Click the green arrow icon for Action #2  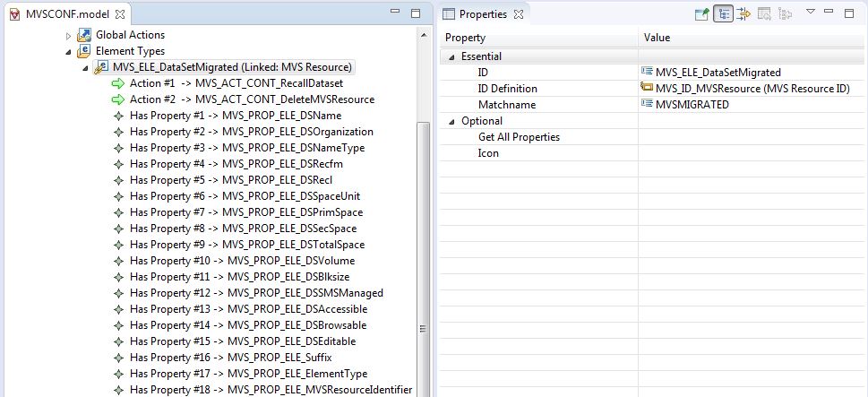(118, 99)
